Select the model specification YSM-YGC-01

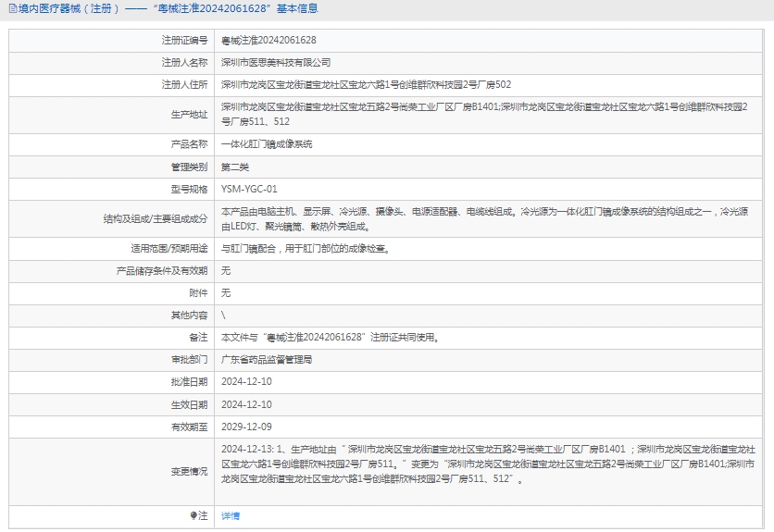click(x=249, y=189)
